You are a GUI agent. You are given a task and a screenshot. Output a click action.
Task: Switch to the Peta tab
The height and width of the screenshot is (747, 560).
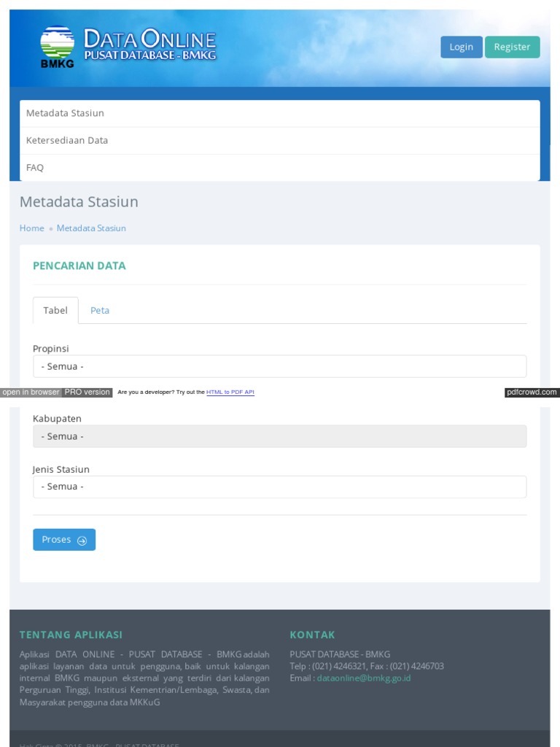pos(100,310)
